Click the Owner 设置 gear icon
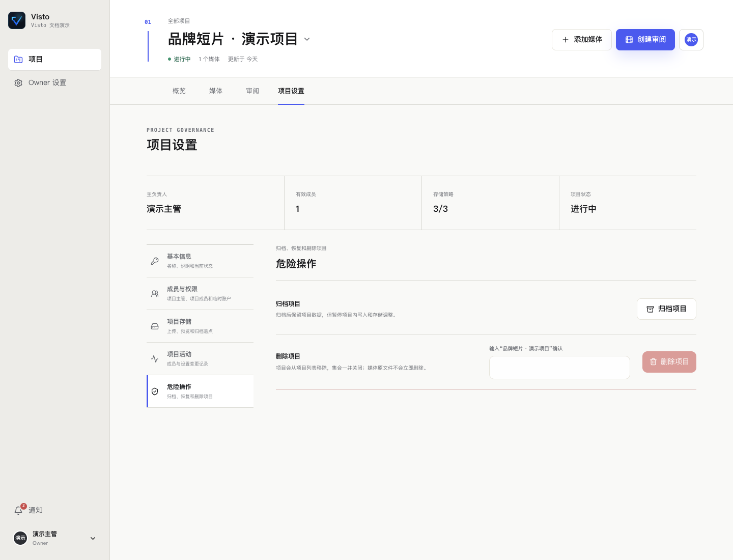Image resolution: width=733 pixels, height=560 pixels. coord(18,83)
